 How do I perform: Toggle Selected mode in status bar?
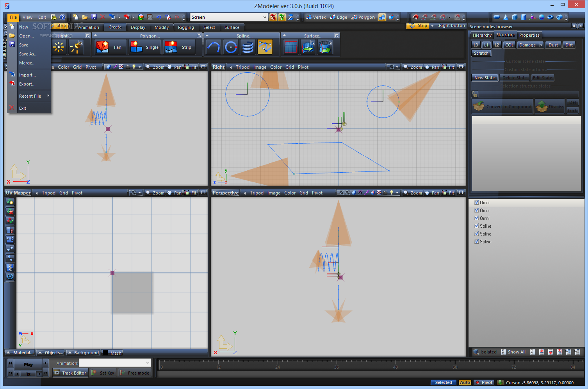[x=444, y=382]
